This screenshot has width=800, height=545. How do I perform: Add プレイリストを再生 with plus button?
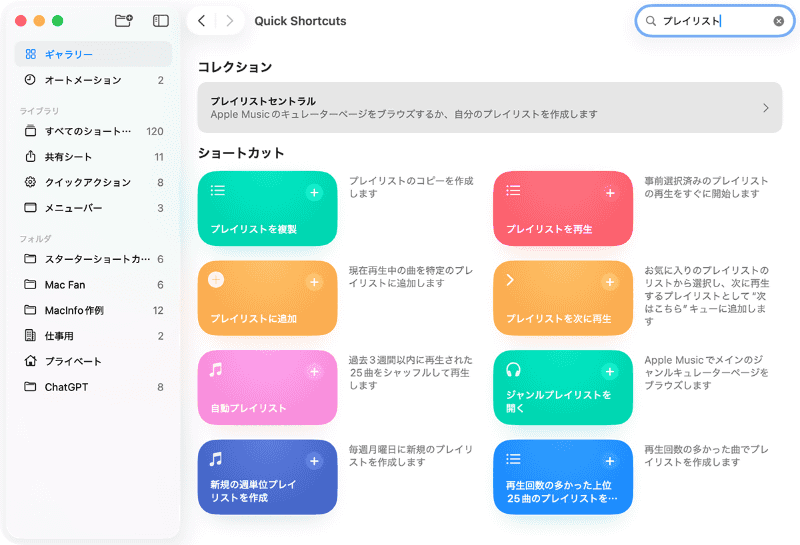(610, 192)
